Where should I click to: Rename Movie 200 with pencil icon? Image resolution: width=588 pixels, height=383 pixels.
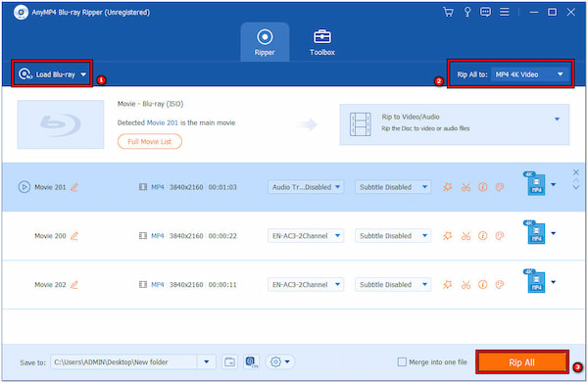(74, 236)
